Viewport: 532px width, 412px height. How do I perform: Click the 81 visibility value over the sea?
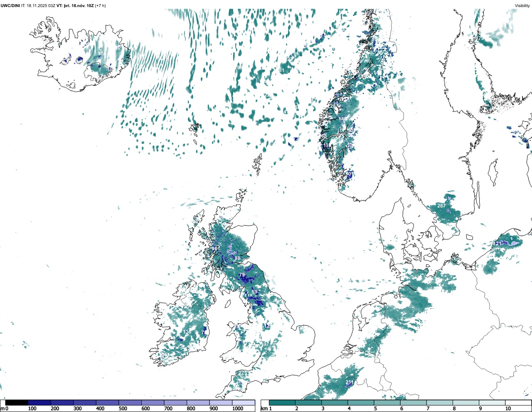click(281, 70)
